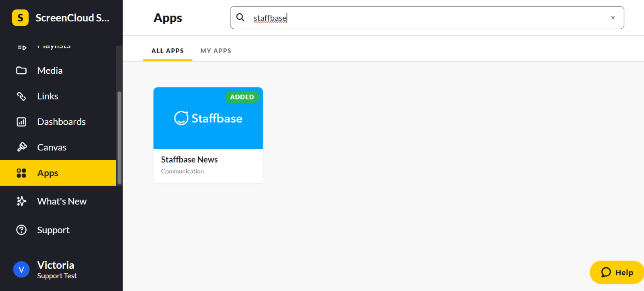This screenshot has width=644, height=291.
Task: Click the Links chain icon in the sidebar
Action: [21, 96]
